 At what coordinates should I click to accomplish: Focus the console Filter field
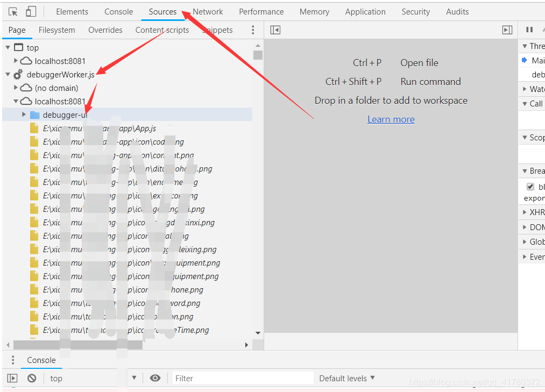pyautogui.click(x=243, y=378)
